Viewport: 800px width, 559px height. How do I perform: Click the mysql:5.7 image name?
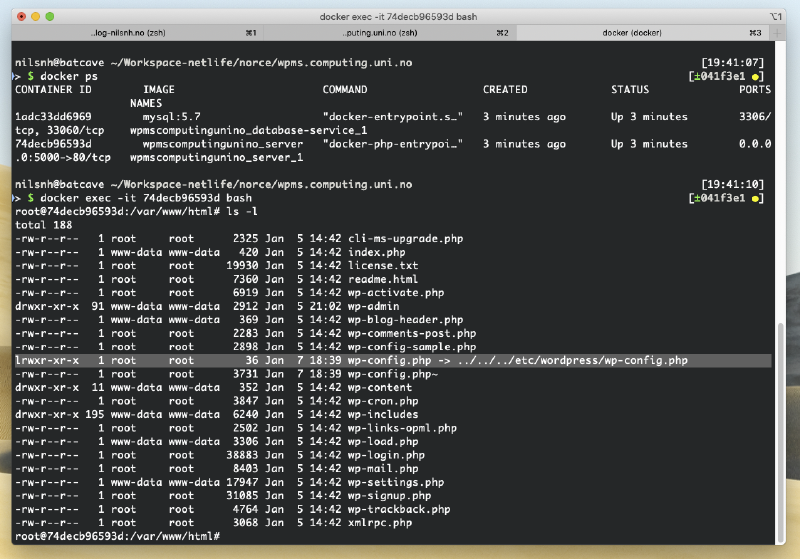coord(171,117)
